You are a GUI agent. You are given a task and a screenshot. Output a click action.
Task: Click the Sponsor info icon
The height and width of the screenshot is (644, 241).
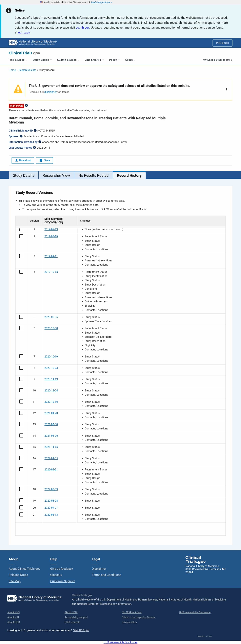(x=21, y=136)
